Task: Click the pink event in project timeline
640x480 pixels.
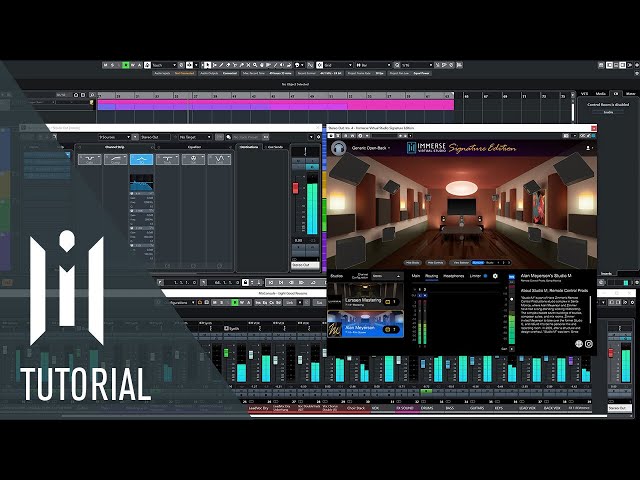Action: [276, 106]
